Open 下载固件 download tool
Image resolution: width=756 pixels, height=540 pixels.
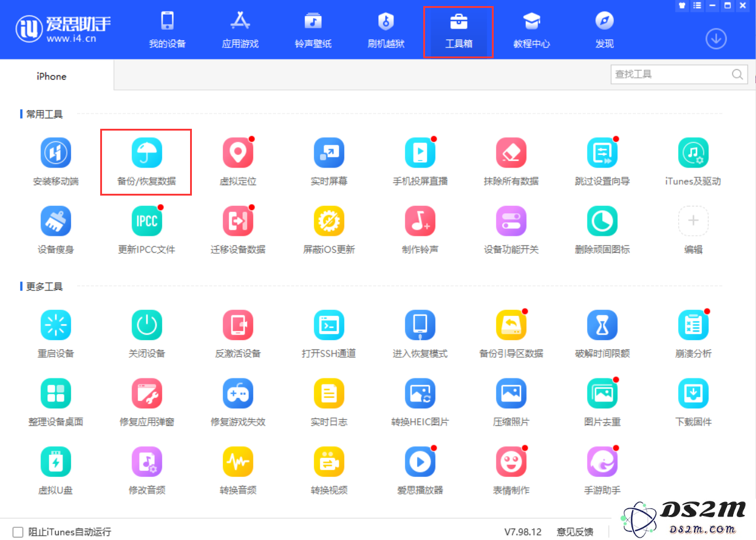(693, 394)
